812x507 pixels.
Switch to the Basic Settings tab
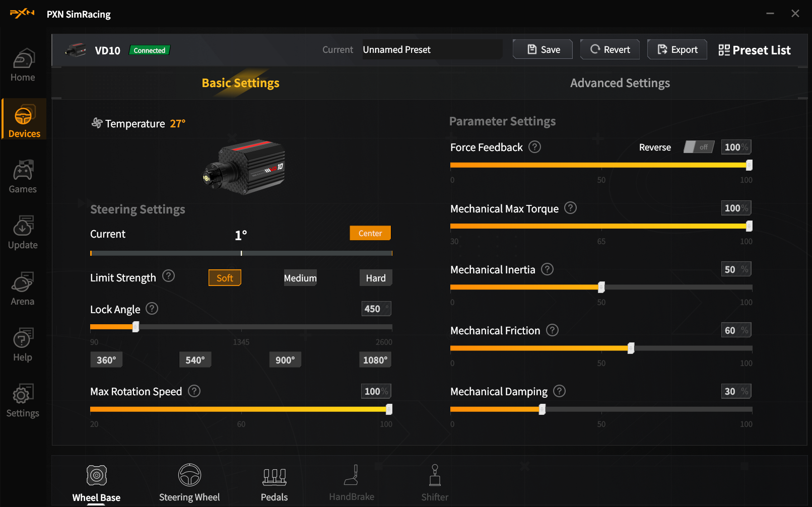click(240, 83)
